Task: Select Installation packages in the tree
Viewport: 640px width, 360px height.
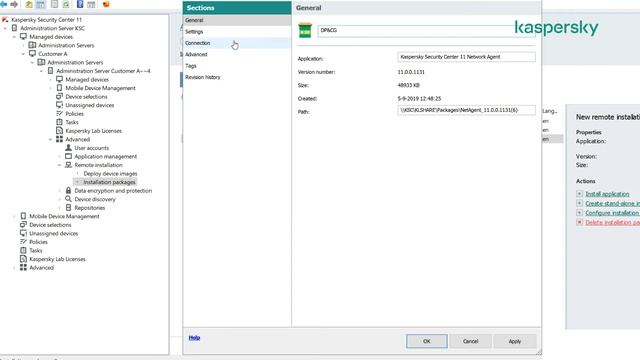Action: (x=109, y=182)
